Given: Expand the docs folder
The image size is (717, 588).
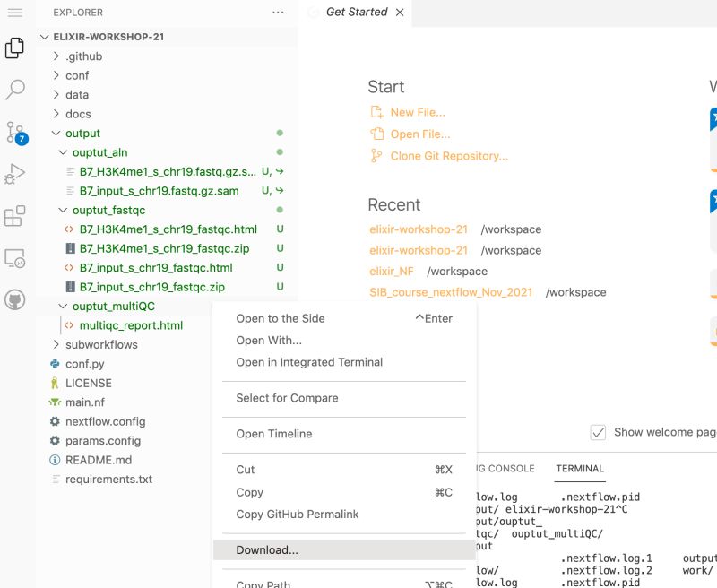Looking at the screenshot, I should pos(56,114).
